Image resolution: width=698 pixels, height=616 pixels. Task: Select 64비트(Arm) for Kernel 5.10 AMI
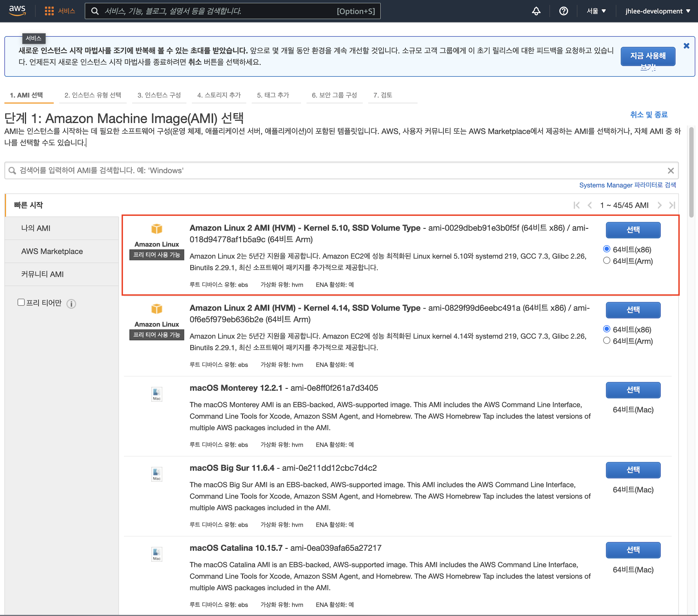pyautogui.click(x=606, y=261)
